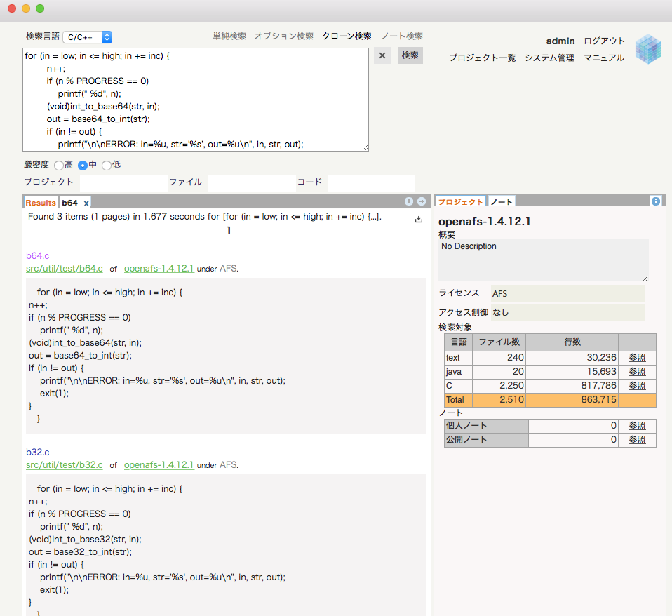The height and width of the screenshot is (616, 672).
Task: Close the b64 tab with its x
Action: pos(86,203)
